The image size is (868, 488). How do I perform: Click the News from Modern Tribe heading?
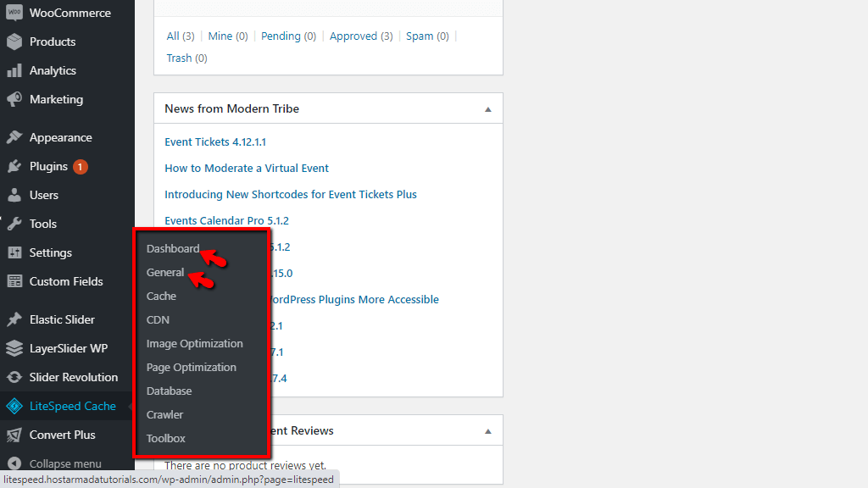click(x=232, y=109)
